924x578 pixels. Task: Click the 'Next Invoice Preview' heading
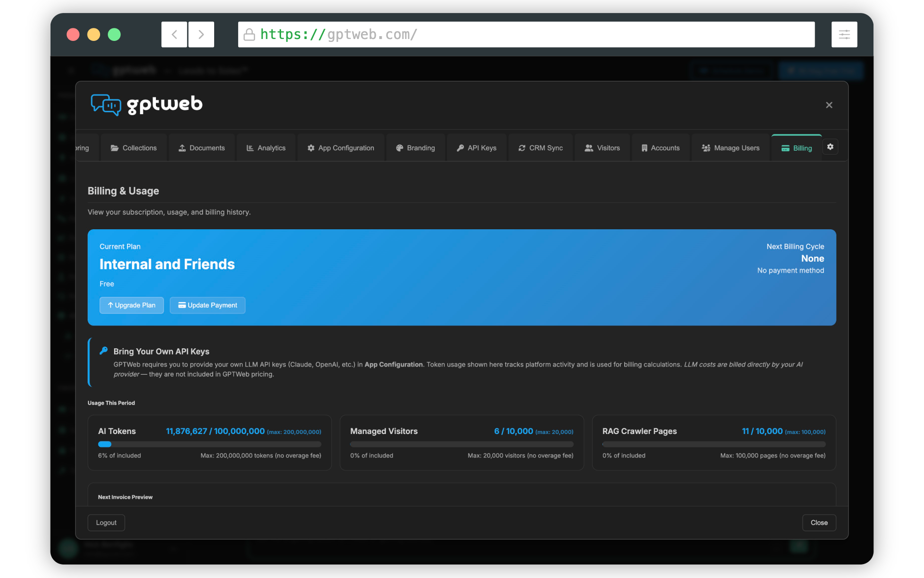click(125, 497)
